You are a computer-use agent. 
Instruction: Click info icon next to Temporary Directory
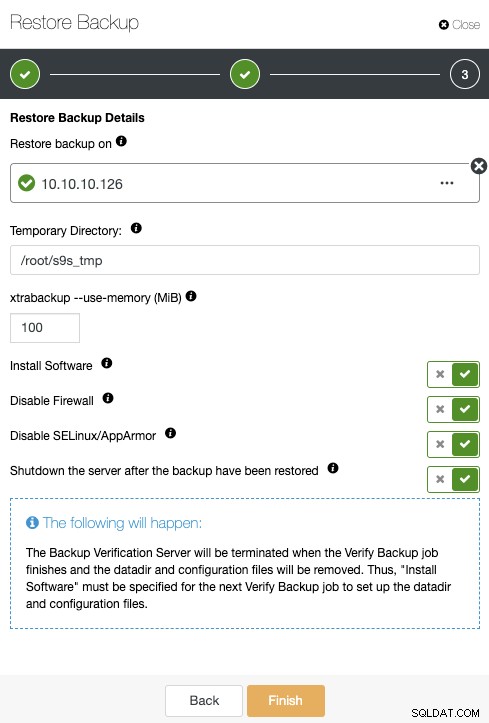136,228
